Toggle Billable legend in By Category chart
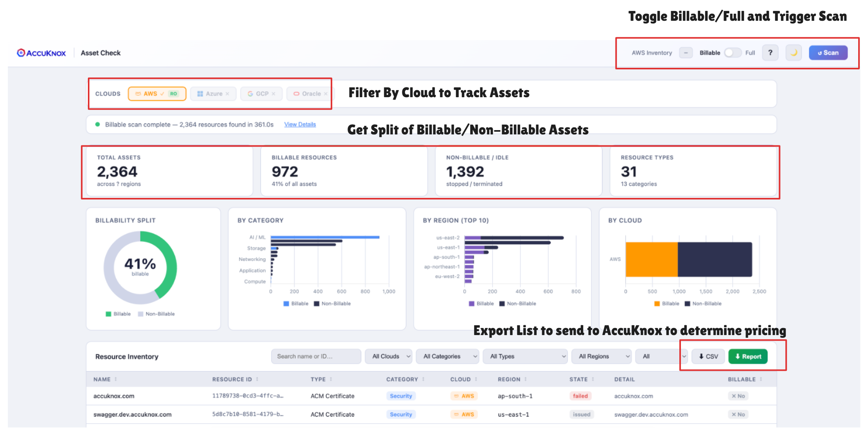This screenshot has width=868, height=435. (x=296, y=304)
